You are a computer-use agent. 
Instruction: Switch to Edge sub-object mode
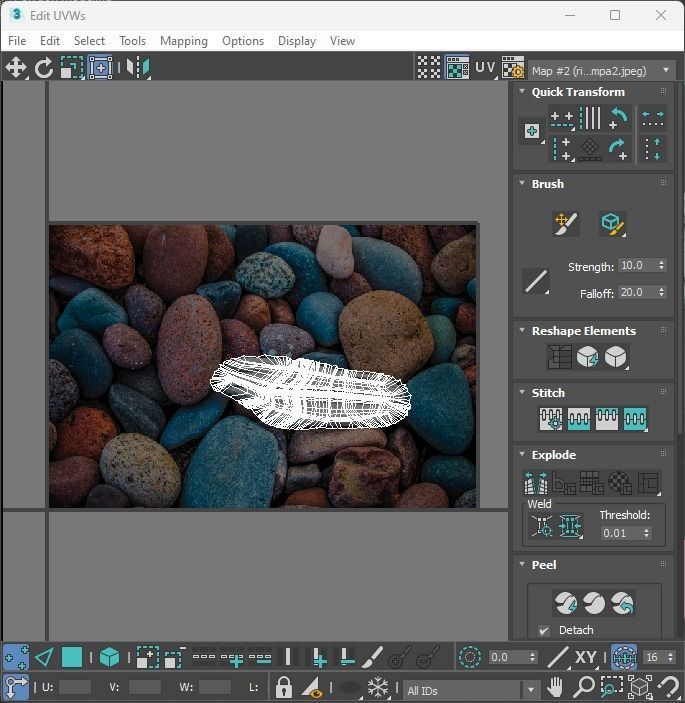click(x=44, y=658)
